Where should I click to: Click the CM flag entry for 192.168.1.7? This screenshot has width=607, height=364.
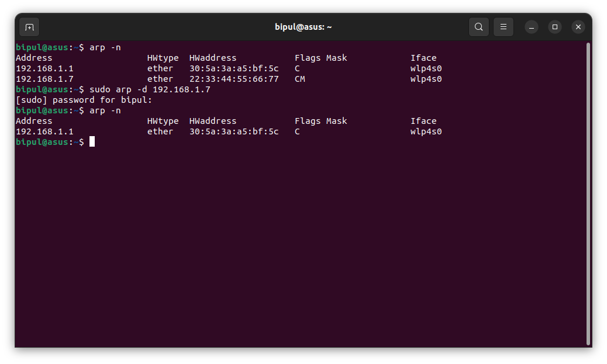[299, 78]
